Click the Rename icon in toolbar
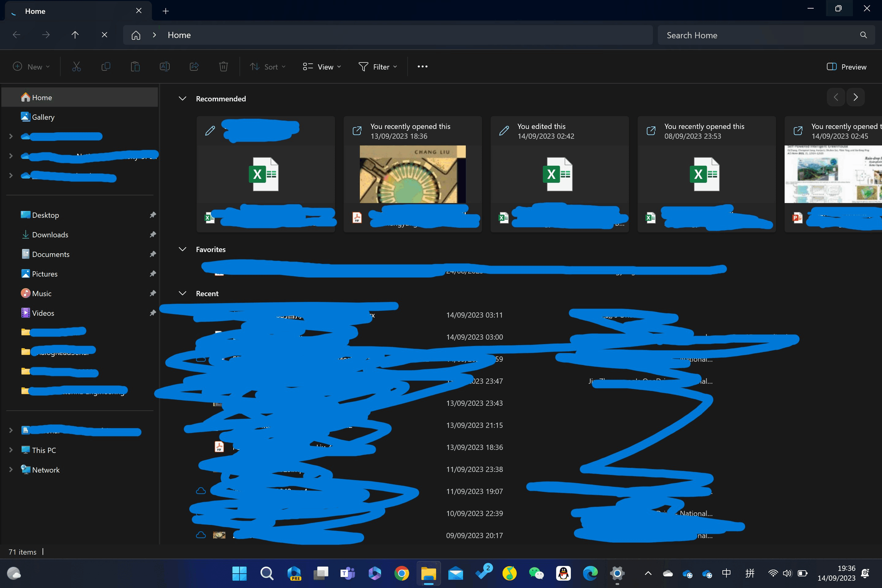 (165, 67)
